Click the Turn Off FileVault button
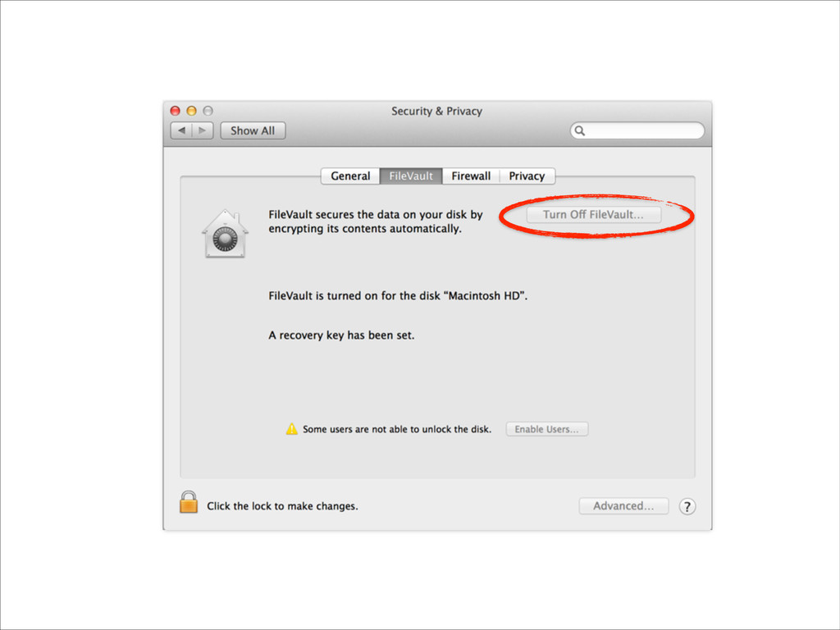This screenshot has width=840, height=630. pos(594,214)
